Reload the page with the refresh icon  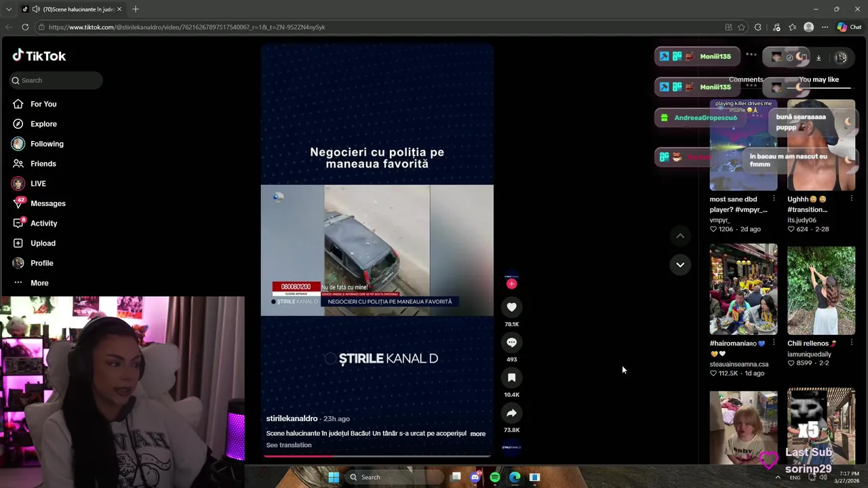[25, 27]
